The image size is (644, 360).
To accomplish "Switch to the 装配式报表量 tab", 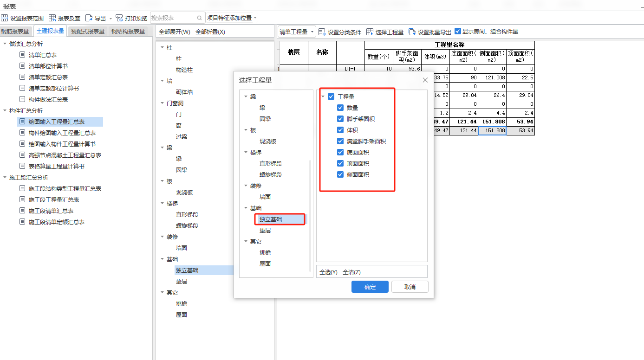I will click(x=88, y=31).
